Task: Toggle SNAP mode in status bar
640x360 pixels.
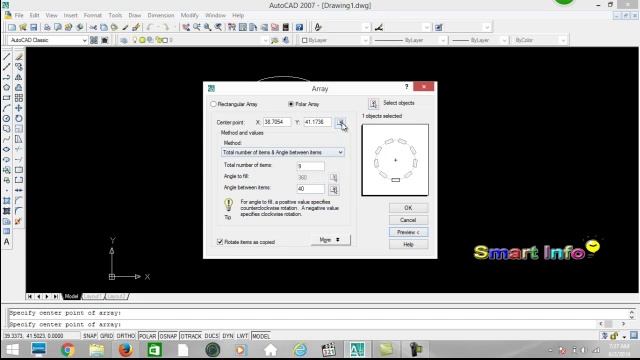Action: (89, 336)
